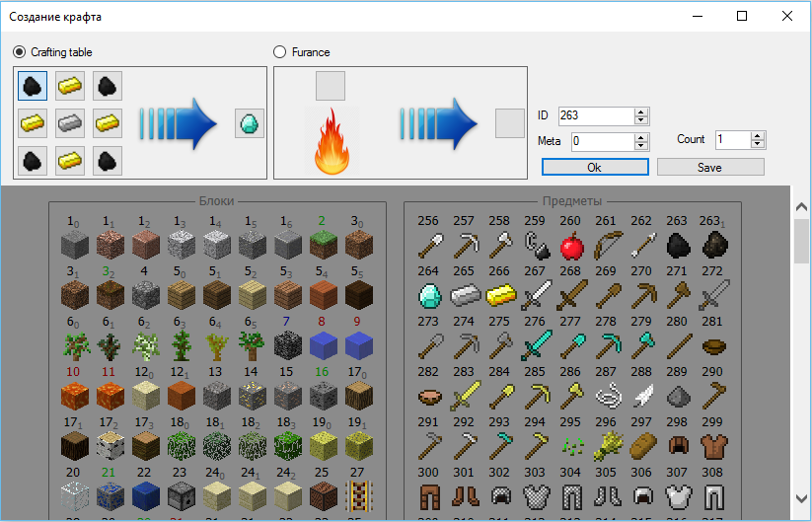This screenshot has height=522, width=812.
Task: Click the scrollbar down arrow
Action: 801,498
